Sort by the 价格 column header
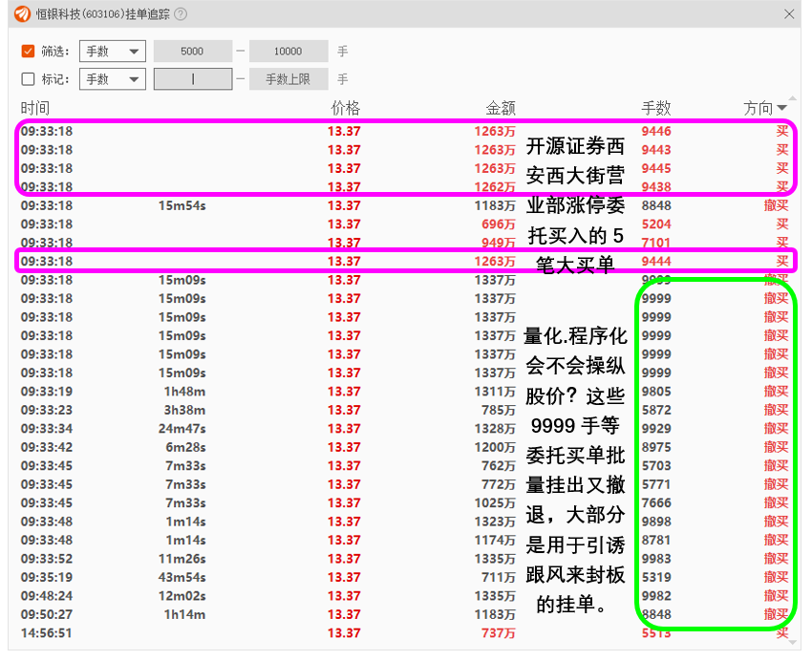The image size is (812, 661). click(345, 109)
